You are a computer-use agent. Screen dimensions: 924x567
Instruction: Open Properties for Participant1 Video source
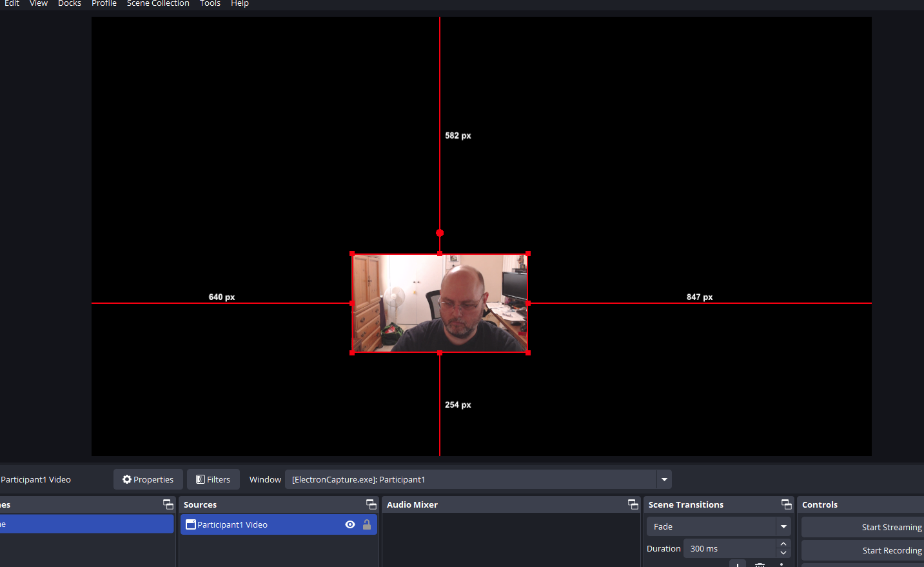(148, 479)
